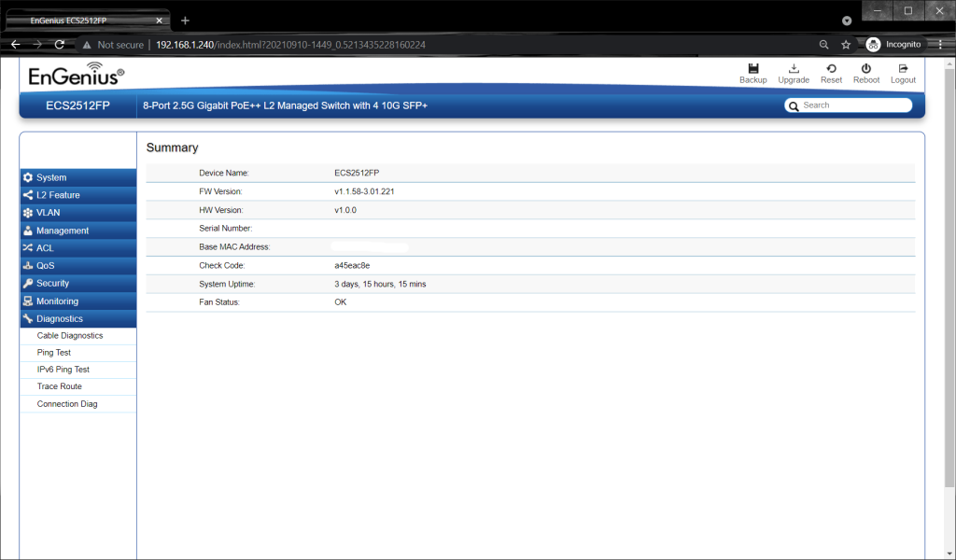The width and height of the screenshot is (956, 560).
Task: Click the Serial Number label
Action: coord(226,229)
